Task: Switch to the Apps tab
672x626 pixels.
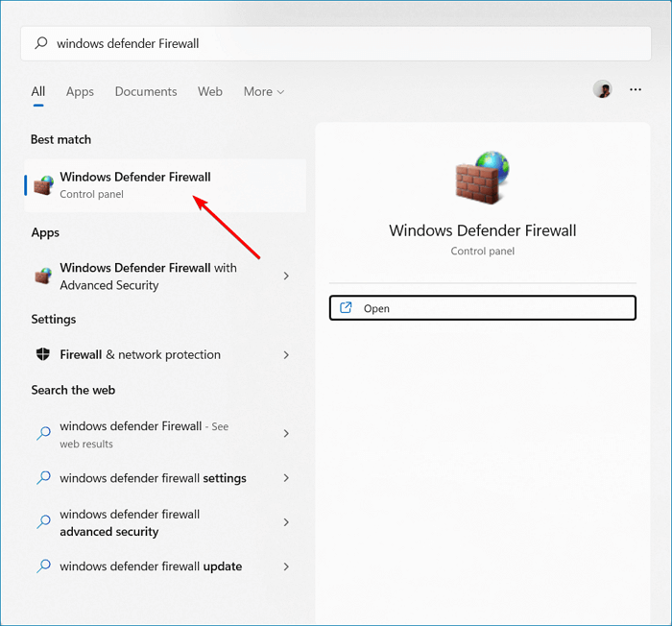Action: point(80,92)
